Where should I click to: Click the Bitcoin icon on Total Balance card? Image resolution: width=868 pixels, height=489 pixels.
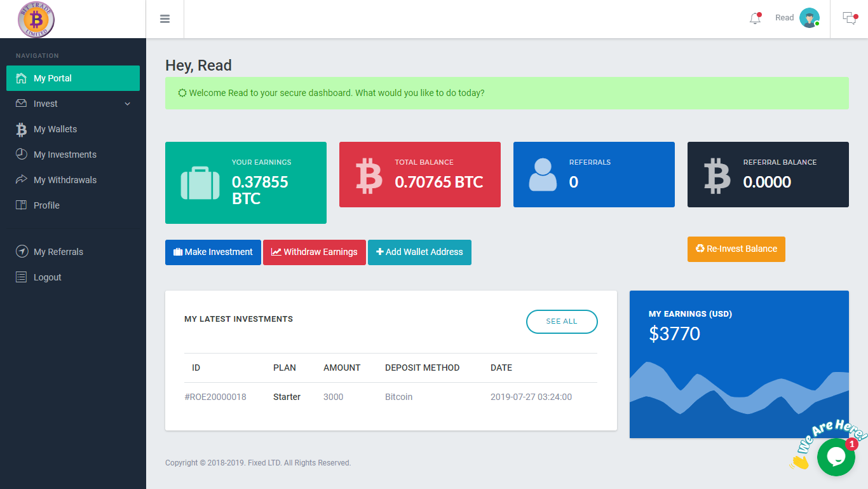[x=369, y=176]
